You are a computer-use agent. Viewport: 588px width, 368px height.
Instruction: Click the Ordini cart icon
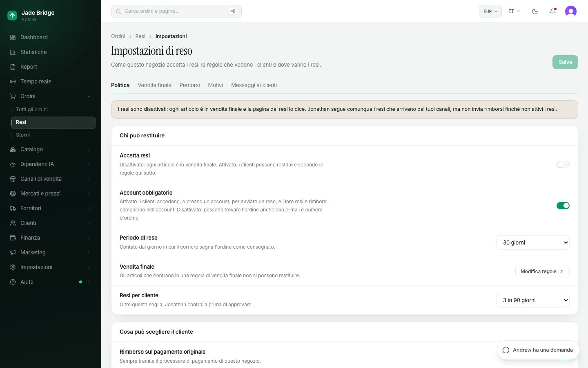click(x=13, y=96)
